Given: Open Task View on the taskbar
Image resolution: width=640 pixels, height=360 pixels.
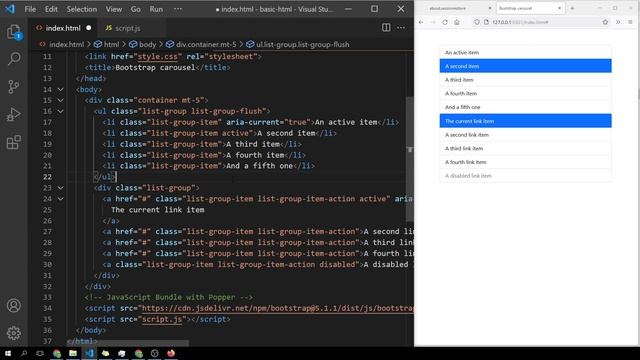Looking at the screenshot, I should [x=40, y=353].
